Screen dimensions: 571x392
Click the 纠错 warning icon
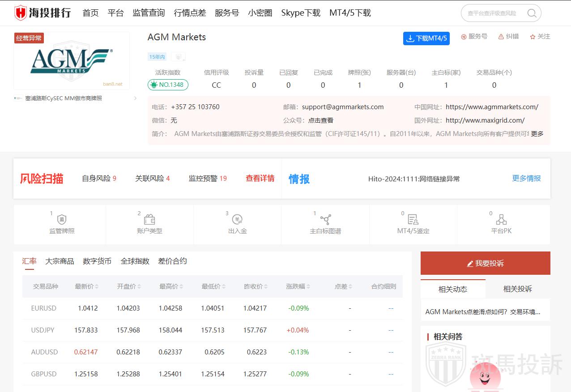coord(501,37)
